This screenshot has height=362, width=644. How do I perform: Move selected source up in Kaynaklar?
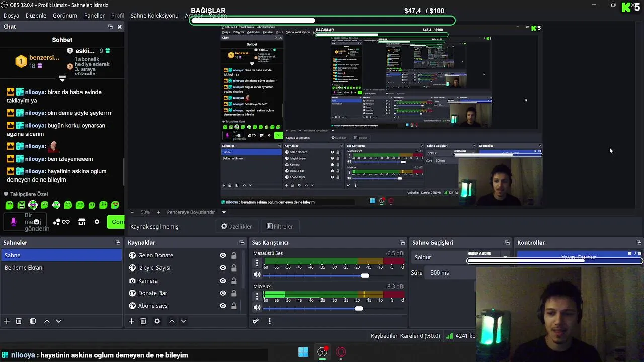click(172, 321)
